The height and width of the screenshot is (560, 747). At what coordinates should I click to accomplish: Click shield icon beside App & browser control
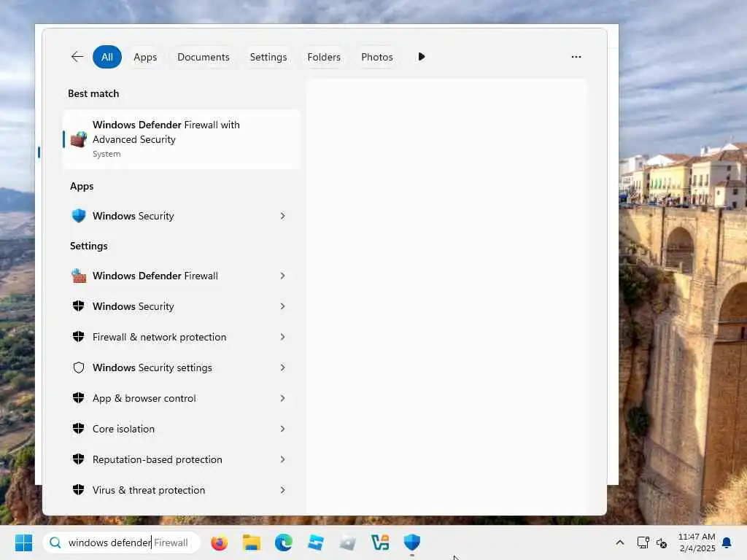pyautogui.click(x=79, y=398)
